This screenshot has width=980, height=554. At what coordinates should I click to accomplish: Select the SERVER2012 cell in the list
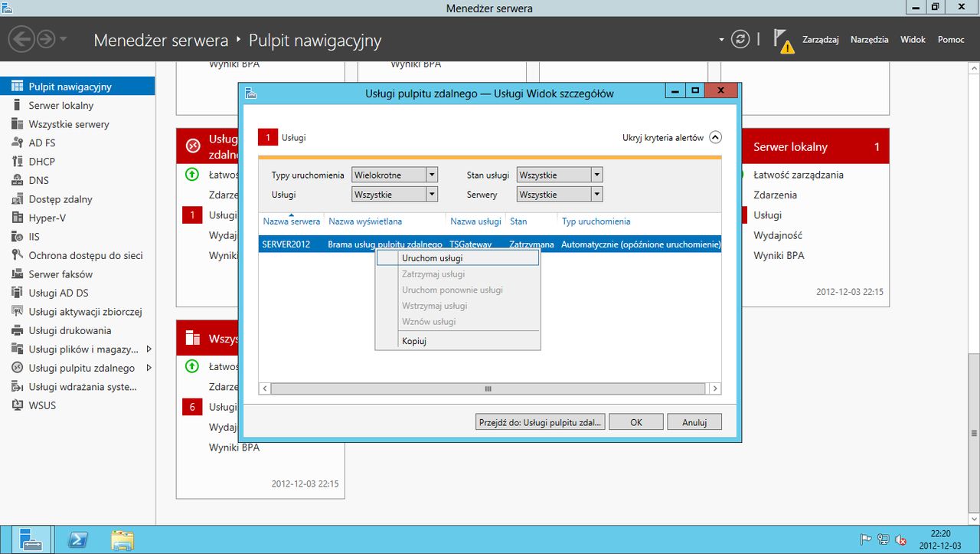coord(286,244)
